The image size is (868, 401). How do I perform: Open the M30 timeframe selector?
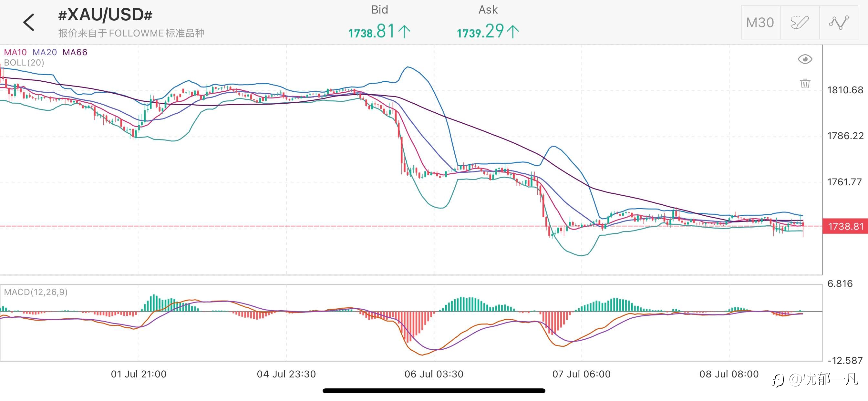[x=760, y=23]
